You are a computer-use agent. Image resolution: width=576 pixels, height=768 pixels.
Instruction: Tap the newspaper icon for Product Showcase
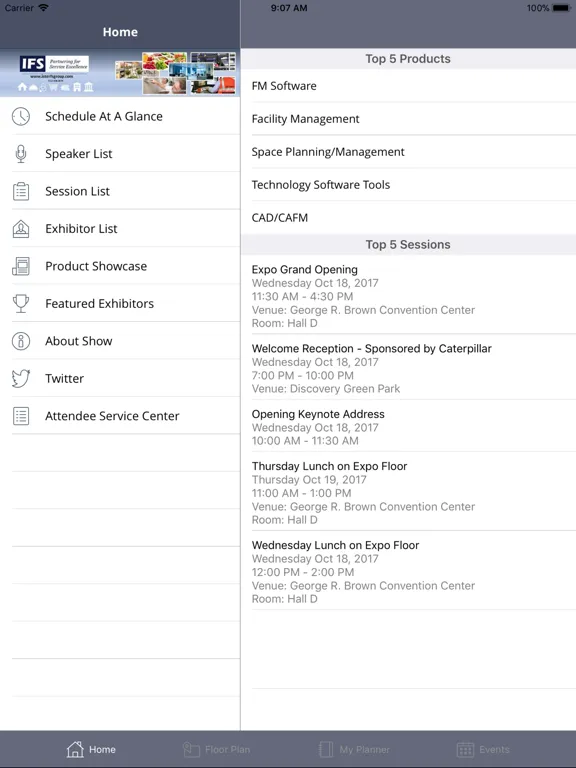pyautogui.click(x=21, y=266)
